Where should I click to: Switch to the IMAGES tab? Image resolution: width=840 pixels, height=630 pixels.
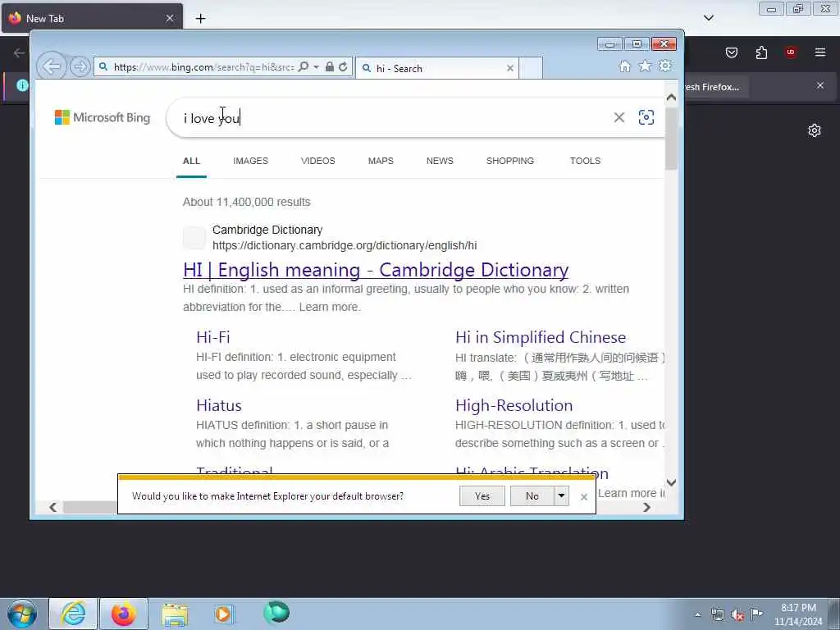click(x=250, y=161)
